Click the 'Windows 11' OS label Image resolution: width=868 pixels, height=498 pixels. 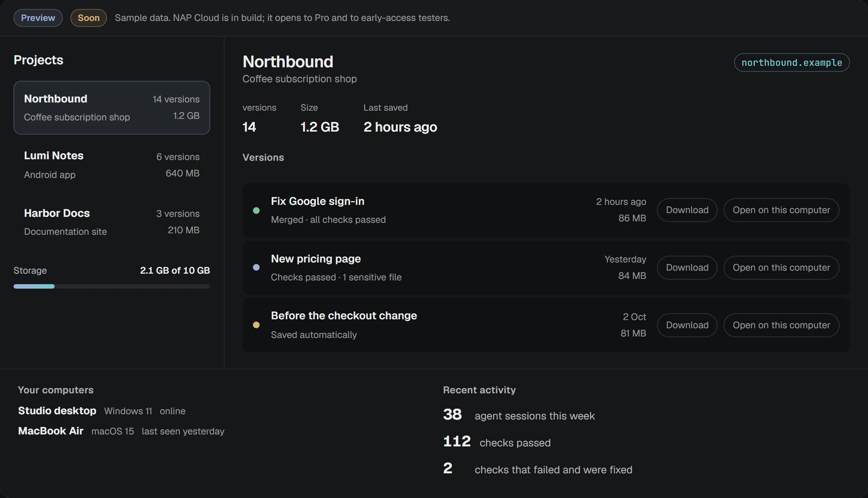click(128, 411)
